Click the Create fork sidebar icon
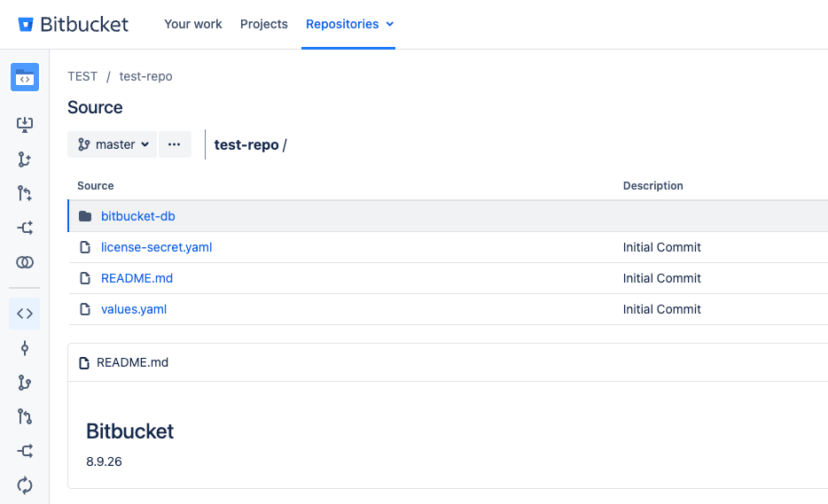This screenshot has width=828, height=504. coord(25,228)
